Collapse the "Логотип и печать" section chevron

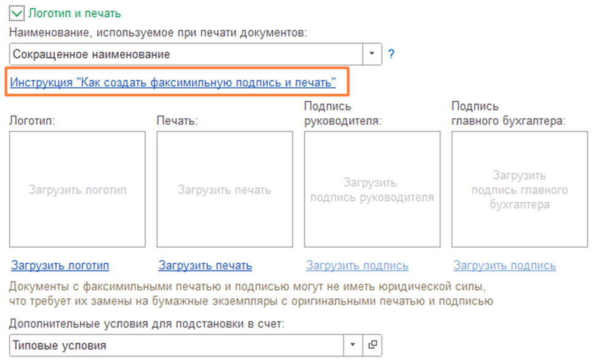17,13
